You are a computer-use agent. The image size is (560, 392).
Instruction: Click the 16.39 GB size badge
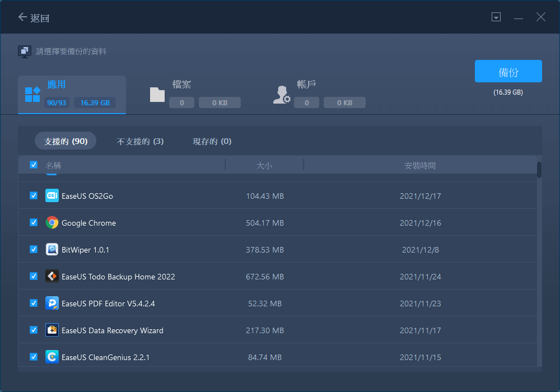[95, 103]
